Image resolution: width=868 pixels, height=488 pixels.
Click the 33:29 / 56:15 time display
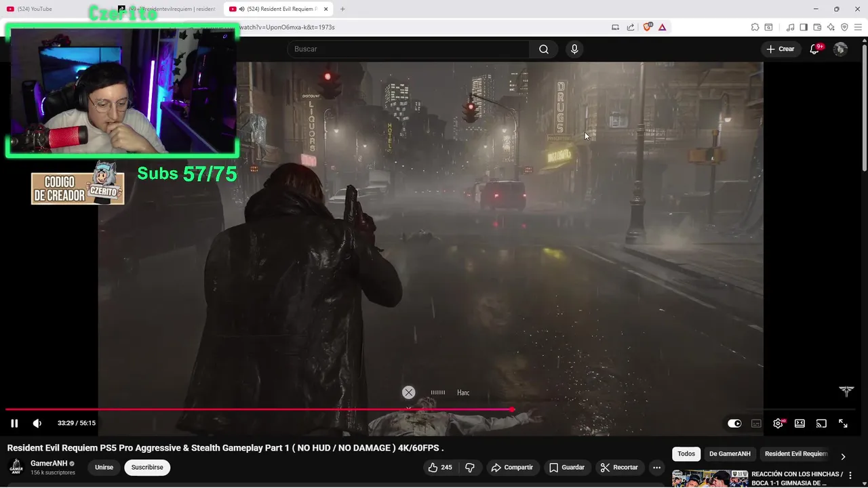pos(77,423)
